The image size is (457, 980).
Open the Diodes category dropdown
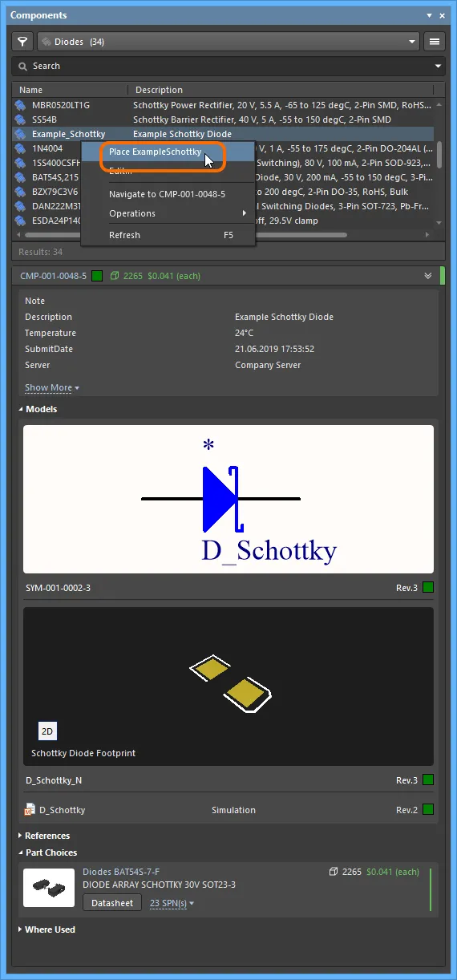228,41
